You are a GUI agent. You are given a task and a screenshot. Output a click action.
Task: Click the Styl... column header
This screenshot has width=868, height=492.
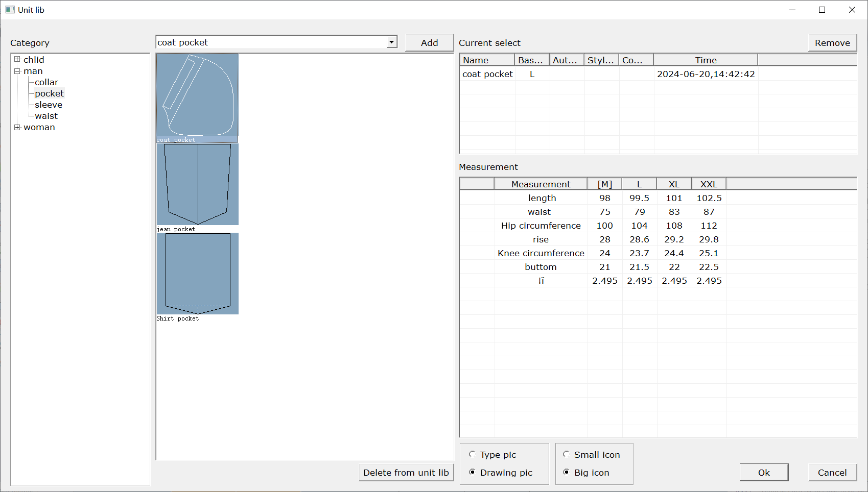point(601,60)
